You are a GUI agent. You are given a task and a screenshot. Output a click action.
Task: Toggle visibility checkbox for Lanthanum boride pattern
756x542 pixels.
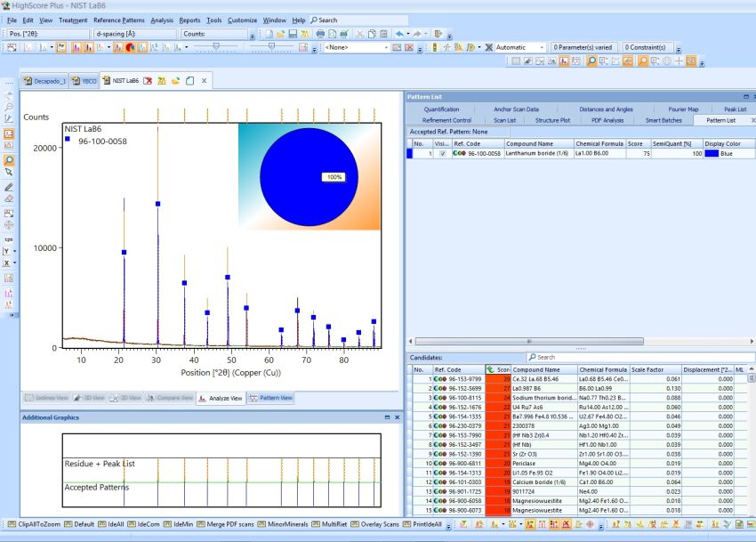click(x=443, y=153)
